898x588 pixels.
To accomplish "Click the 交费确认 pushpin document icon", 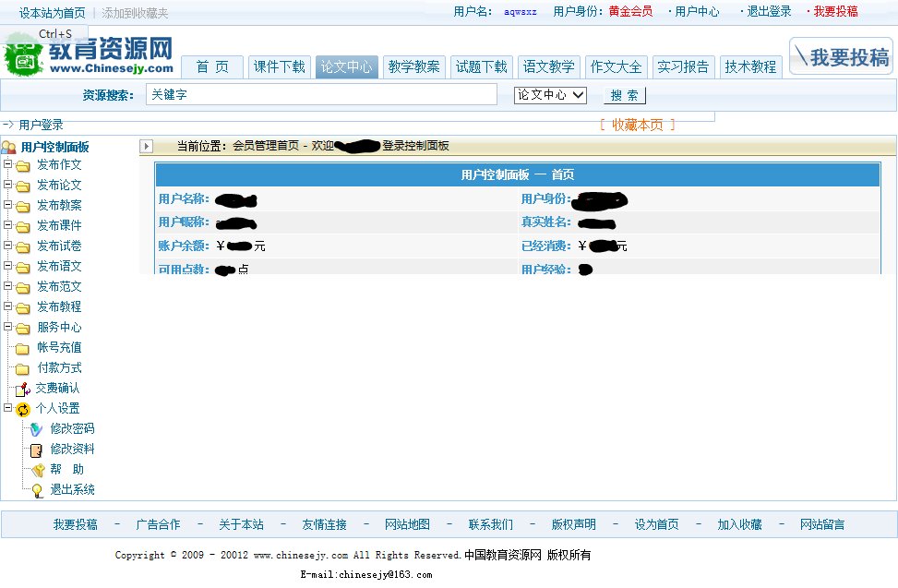I will pyautogui.click(x=22, y=388).
